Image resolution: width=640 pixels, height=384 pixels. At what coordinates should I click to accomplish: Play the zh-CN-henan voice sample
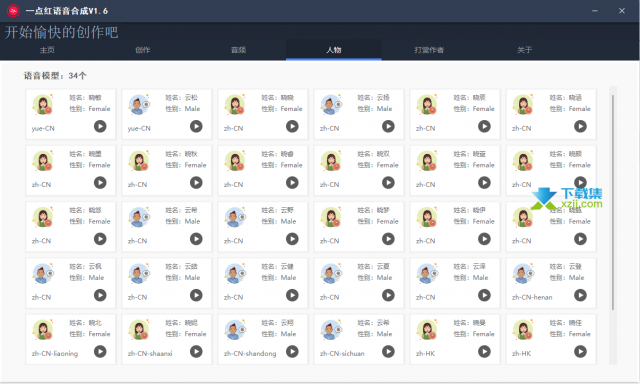(x=580, y=295)
